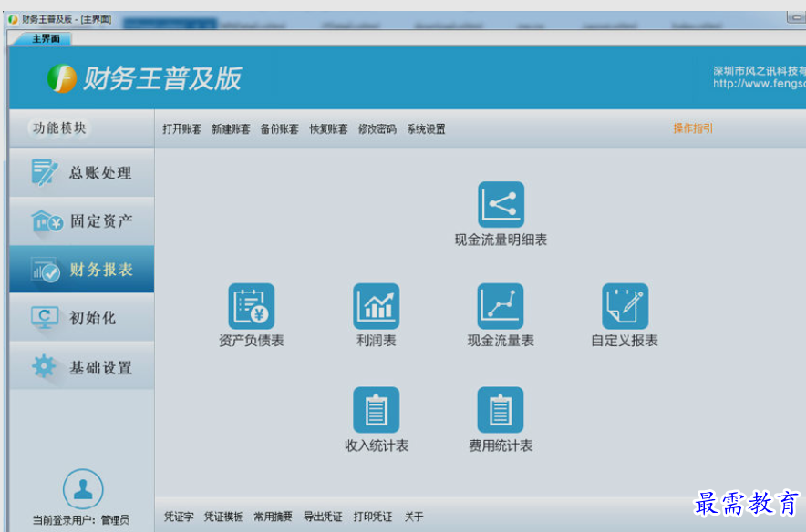Open the 费用统计表 expense statistics icon
Screen dimensions: 806x532
501,410
